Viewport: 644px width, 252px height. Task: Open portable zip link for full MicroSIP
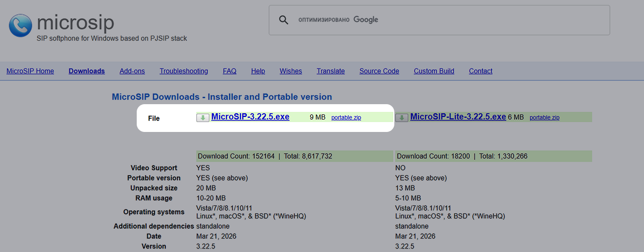coord(346,118)
